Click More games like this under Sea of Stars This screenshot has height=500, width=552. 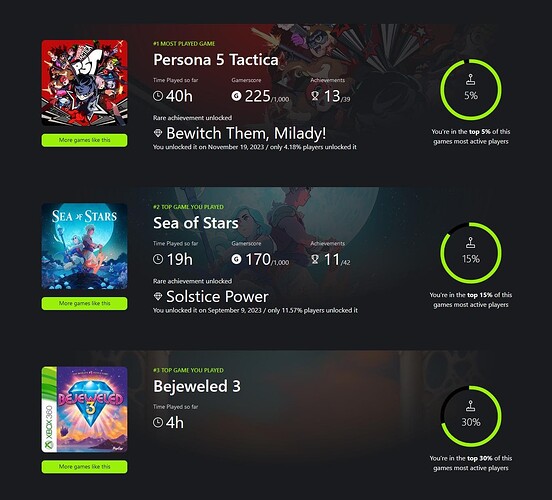coord(84,304)
